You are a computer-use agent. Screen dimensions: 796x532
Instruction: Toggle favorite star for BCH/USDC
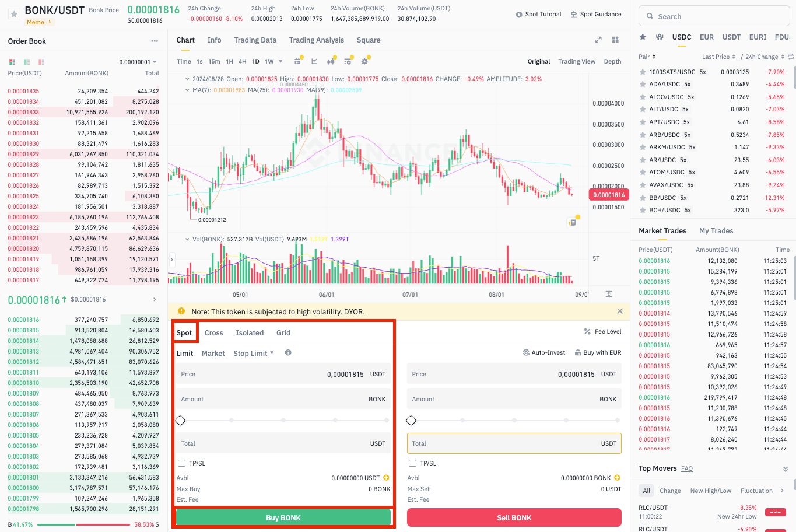643,210
